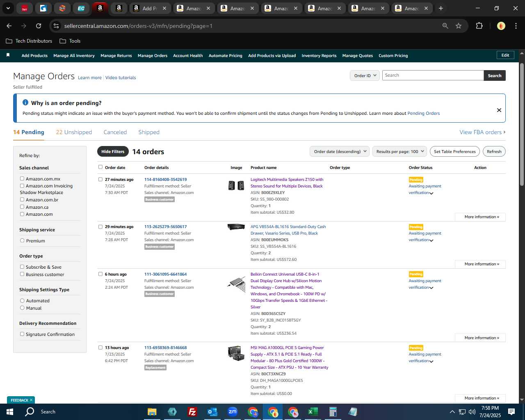Open Windows Start menu
The height and width of the screenshot is (420, 525).
point(10,412)
